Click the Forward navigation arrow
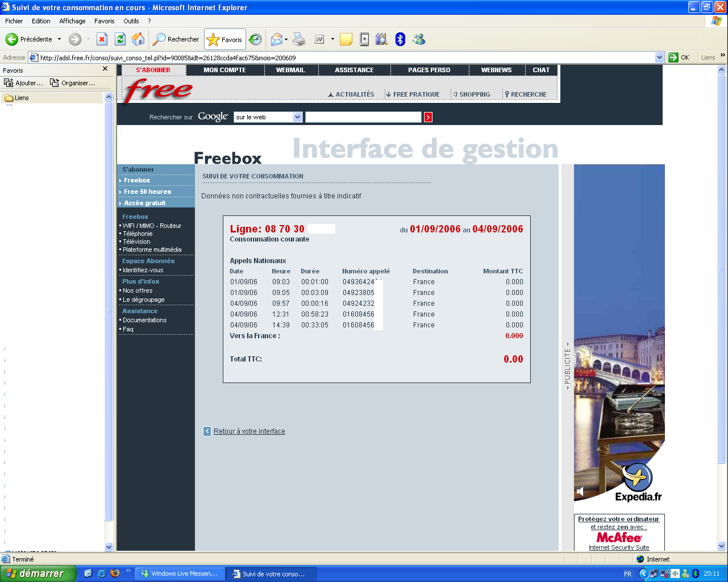The image size is (728, 582). coord(75,39)
